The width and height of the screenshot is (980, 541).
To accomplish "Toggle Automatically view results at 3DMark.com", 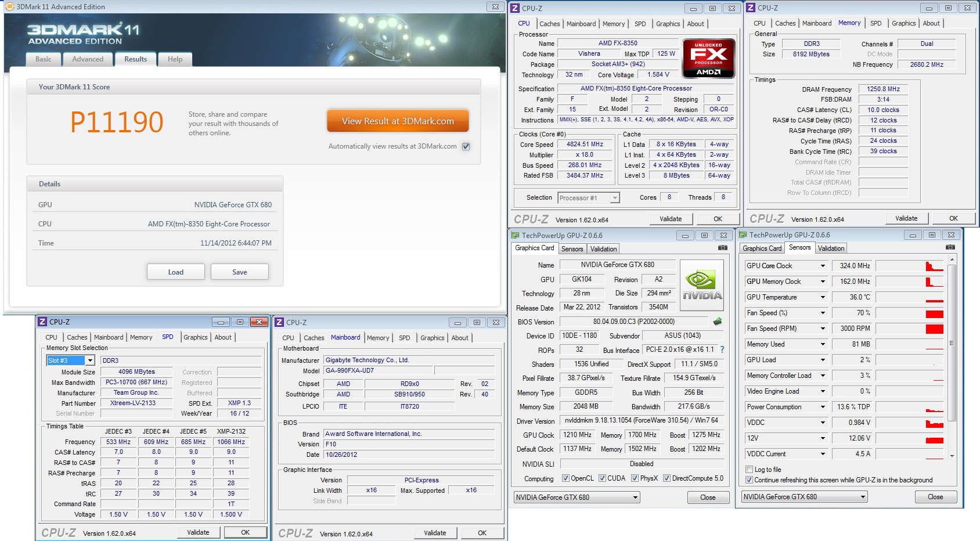I will click(466, 146).
